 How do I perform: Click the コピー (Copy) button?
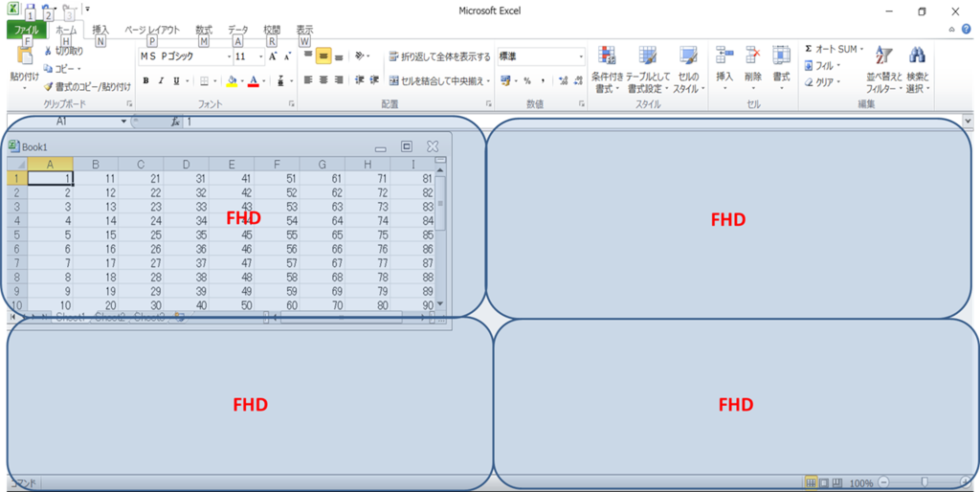pos(62,68)
